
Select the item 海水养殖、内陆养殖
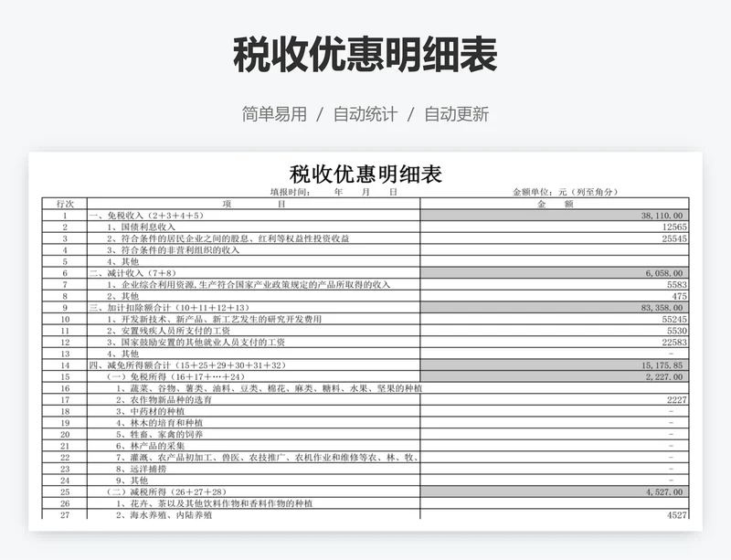[x=254, y=514]
